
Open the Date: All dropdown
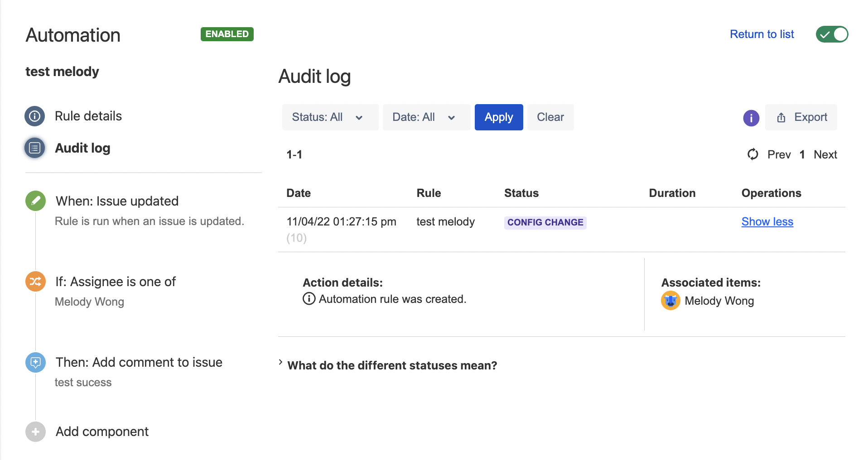pyautogui.click(x=426, y=117)
